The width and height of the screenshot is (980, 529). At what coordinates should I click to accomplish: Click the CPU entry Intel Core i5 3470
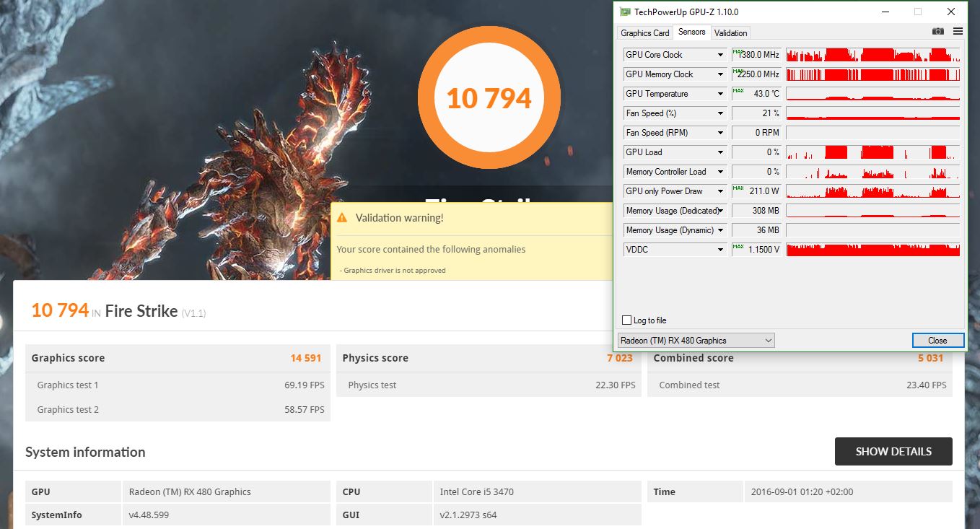click(x=477, y=492)
